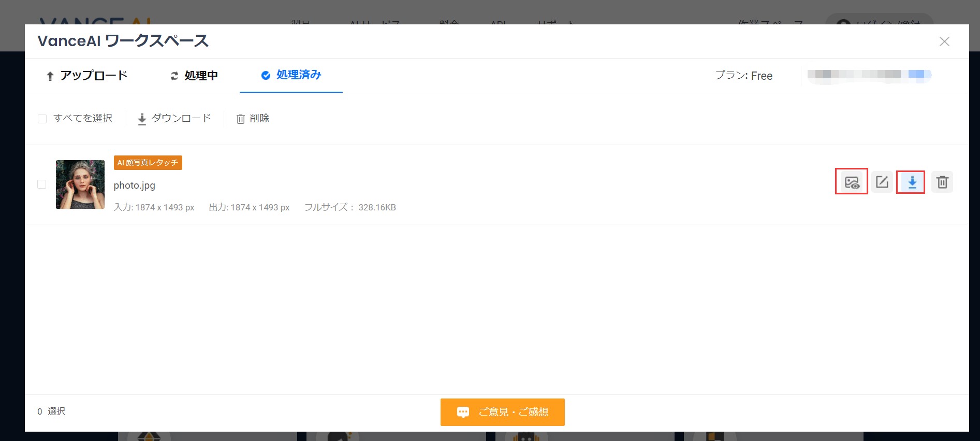Viewport: 980px width, 441px height.
Task: Click the 削除 button in the toolbar
Action: tap(253, 119)
